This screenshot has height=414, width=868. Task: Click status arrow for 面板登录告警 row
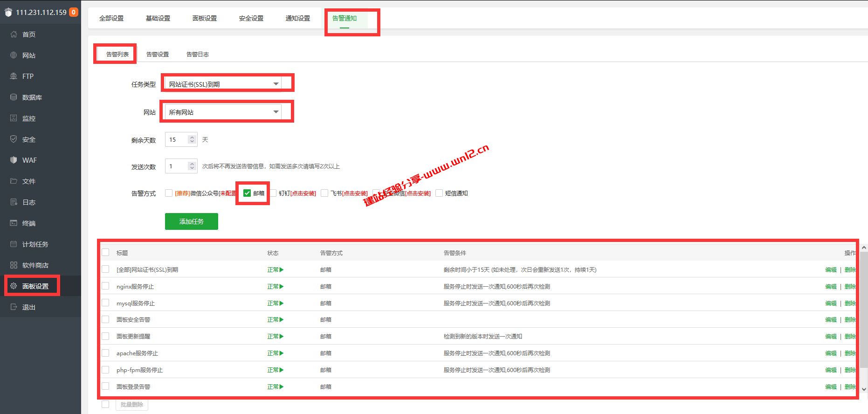[282, 387]
